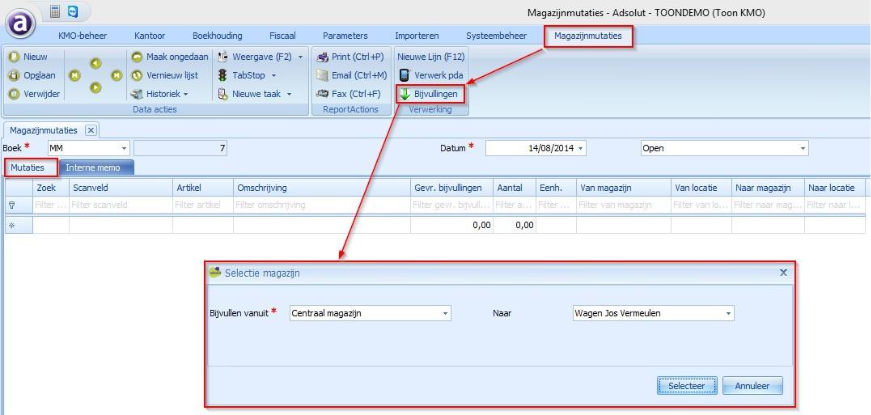871x415 pixels.
Task: Go to the last record navigation arrow
Action: [x=117, y=76]
